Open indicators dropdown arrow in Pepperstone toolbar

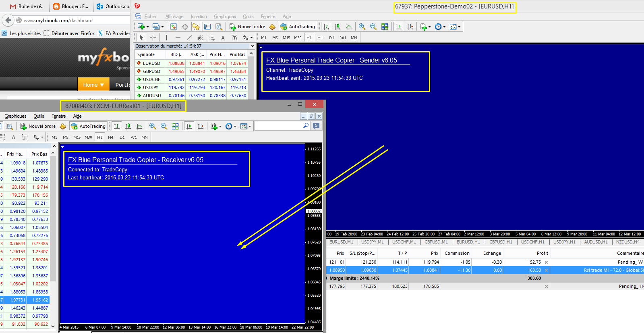(429, 27)
